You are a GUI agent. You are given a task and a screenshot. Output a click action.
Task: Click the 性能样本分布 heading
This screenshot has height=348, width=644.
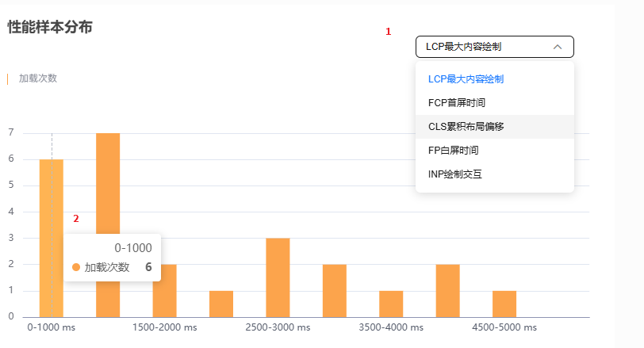click(50, 27)
